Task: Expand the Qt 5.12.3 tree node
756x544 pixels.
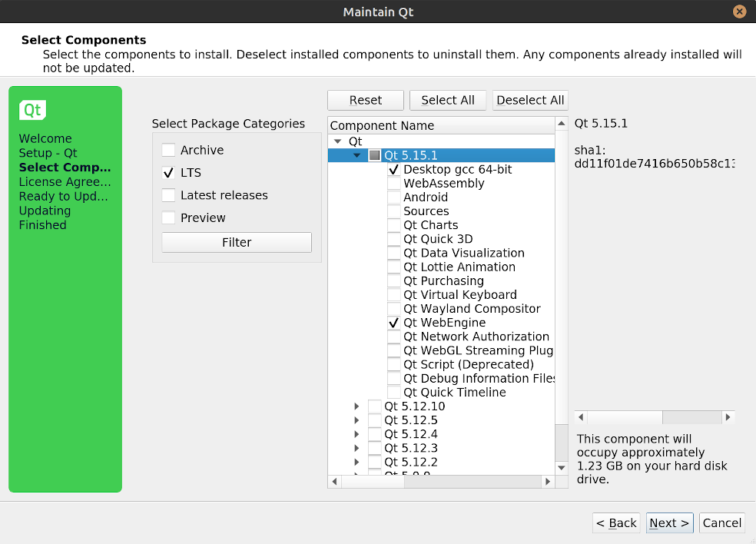Action: click(x=356, y=449)
